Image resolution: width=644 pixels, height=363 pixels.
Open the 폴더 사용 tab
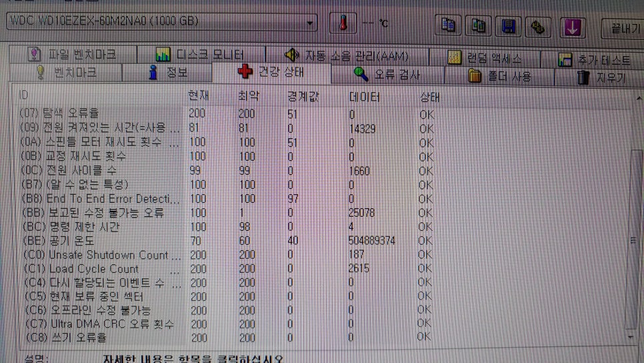click(499, 76)
